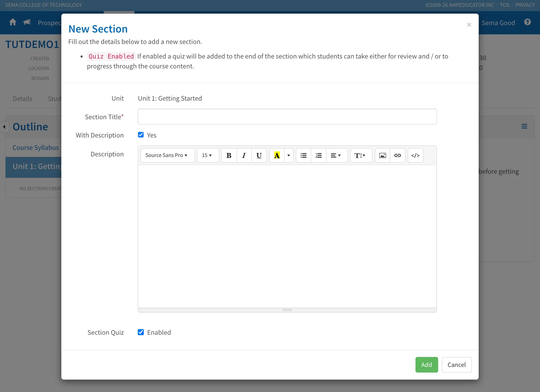Toggle bold formatting in description editor
Viewport: 540px width, 392px height.
tap(229, 155)
